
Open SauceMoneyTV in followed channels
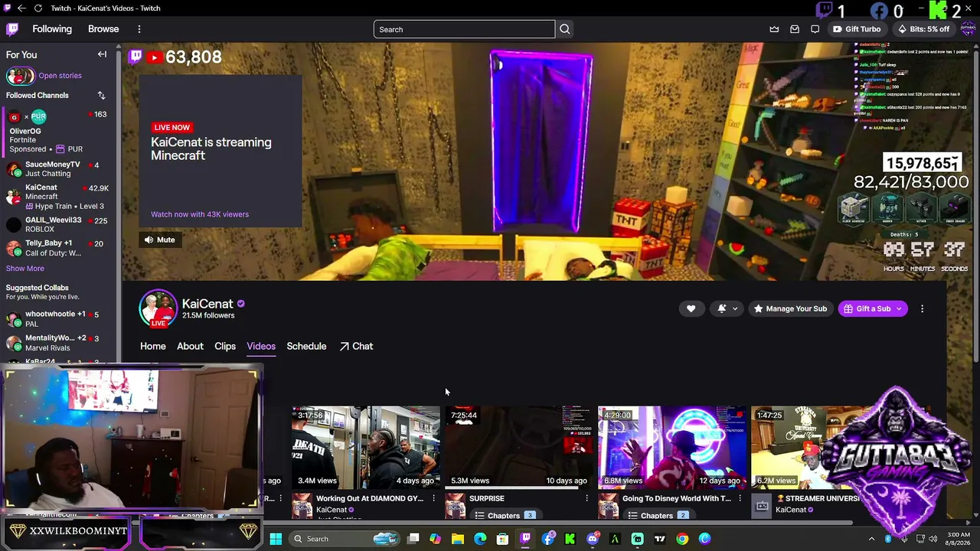pos(57,169)
